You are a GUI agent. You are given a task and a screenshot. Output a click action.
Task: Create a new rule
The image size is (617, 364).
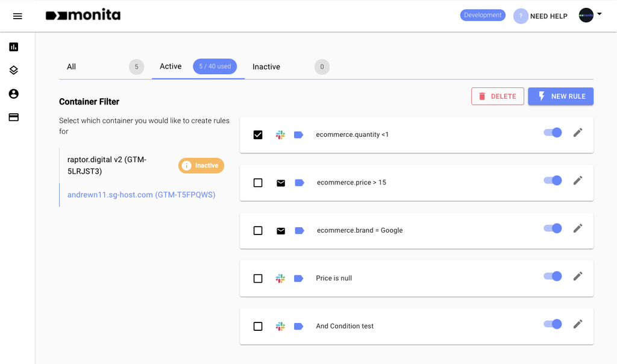(560, 96)
